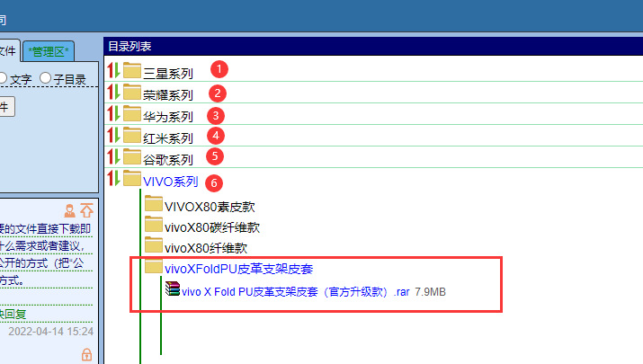Move VIVO系列 down with green arrow
Screen dimensions: 643x364
point(117,178)
